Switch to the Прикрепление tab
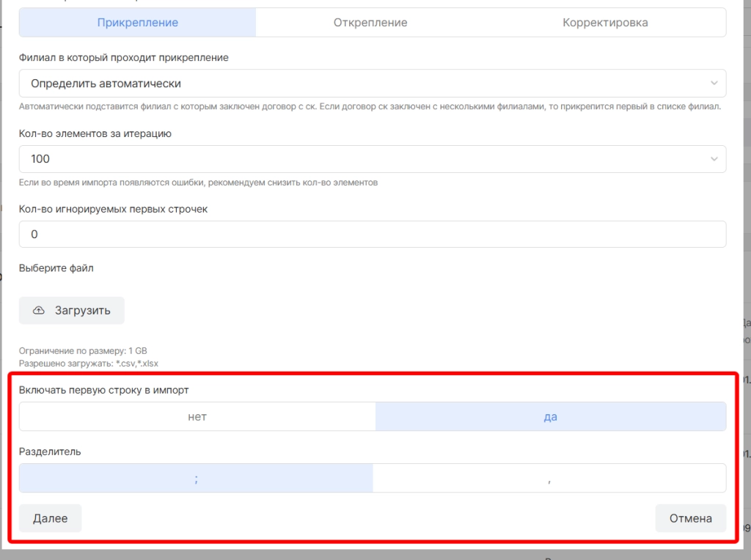 click(137, 23)
